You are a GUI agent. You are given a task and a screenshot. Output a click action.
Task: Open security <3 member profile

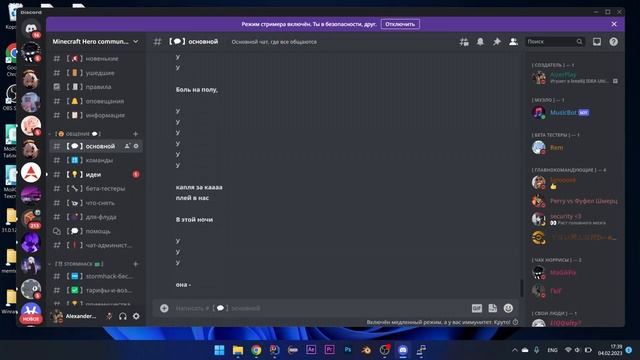coord(575,219)
